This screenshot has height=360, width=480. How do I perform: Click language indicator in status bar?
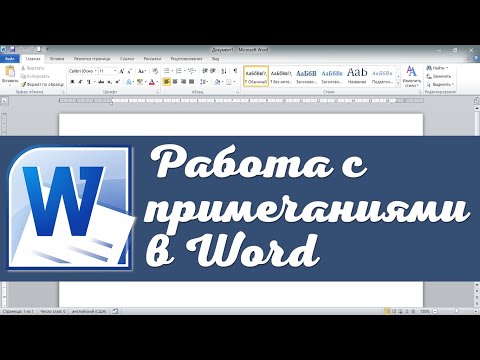point(89,311)
